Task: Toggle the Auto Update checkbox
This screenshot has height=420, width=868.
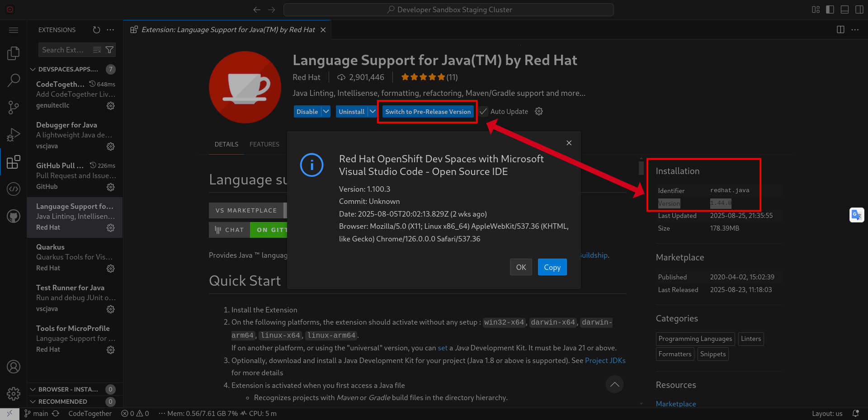Action: point(484,112)
